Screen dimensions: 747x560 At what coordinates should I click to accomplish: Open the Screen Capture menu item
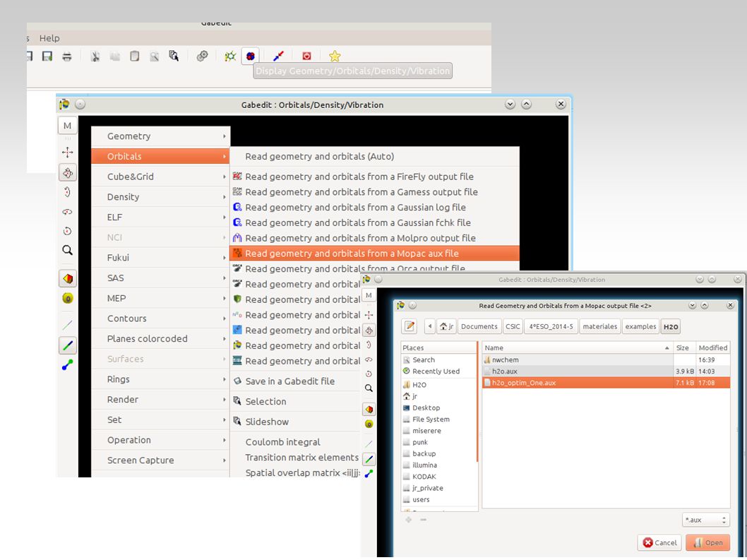click(160, 460)
